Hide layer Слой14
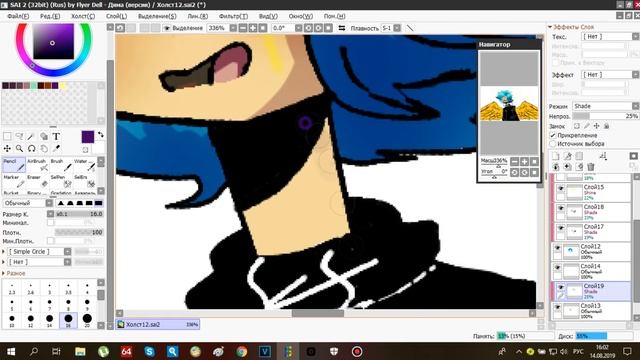Image resolution: width=640 pixels, height=360 pixels. 558,267
